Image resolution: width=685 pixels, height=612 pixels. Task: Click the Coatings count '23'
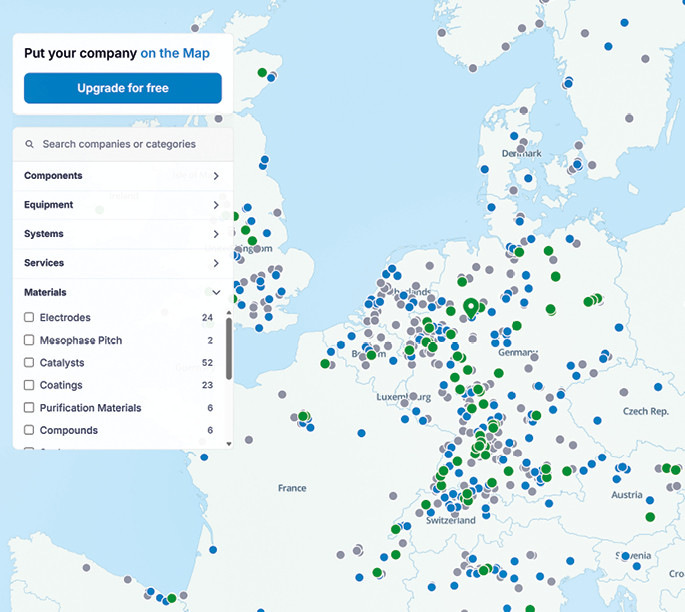click(207, 385)
